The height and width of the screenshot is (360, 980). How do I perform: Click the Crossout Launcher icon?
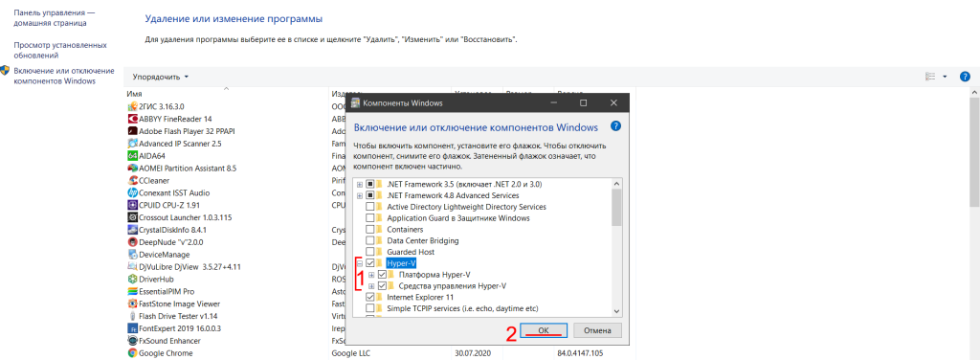coord(132,217)
